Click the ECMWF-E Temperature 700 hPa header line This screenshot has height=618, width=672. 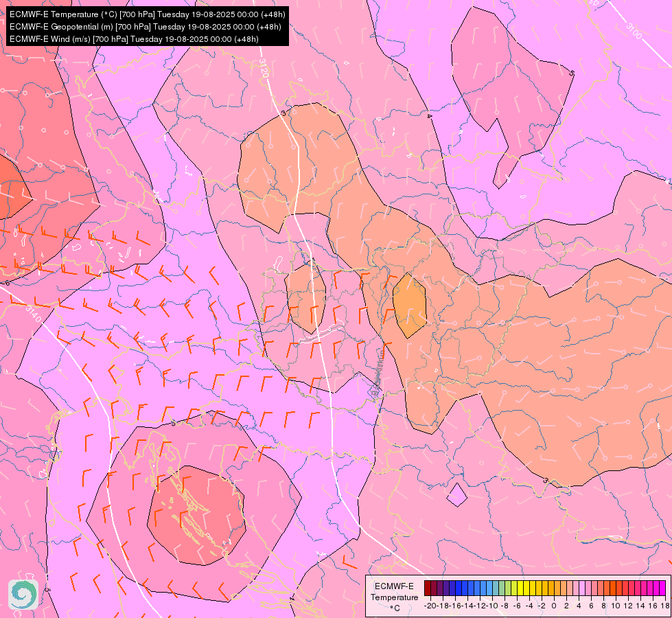pyautogui.click(x=147, y=14)
